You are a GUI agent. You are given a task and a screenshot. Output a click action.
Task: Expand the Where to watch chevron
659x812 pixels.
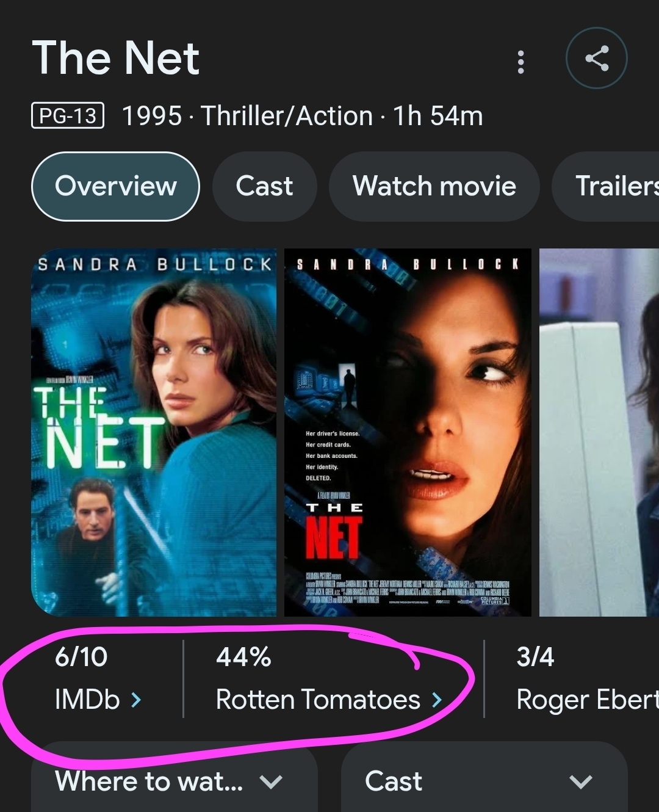(x=270, y=781)
